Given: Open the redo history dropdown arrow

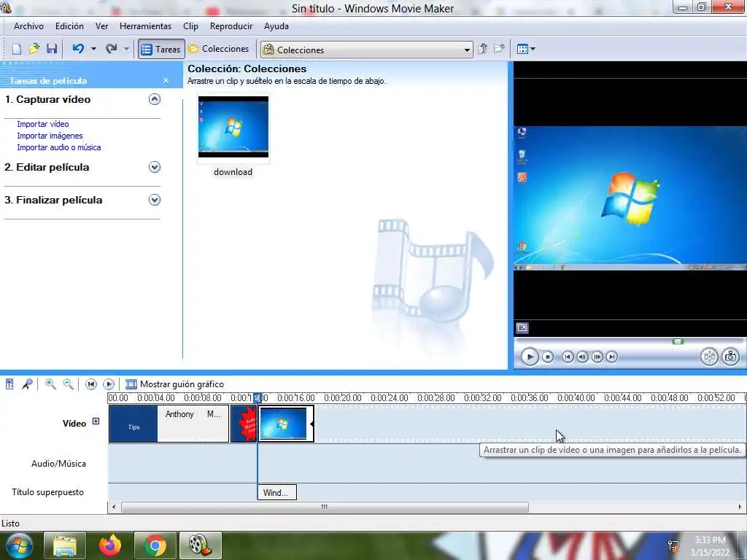Looking at the screenshot, I should [126, 49].
